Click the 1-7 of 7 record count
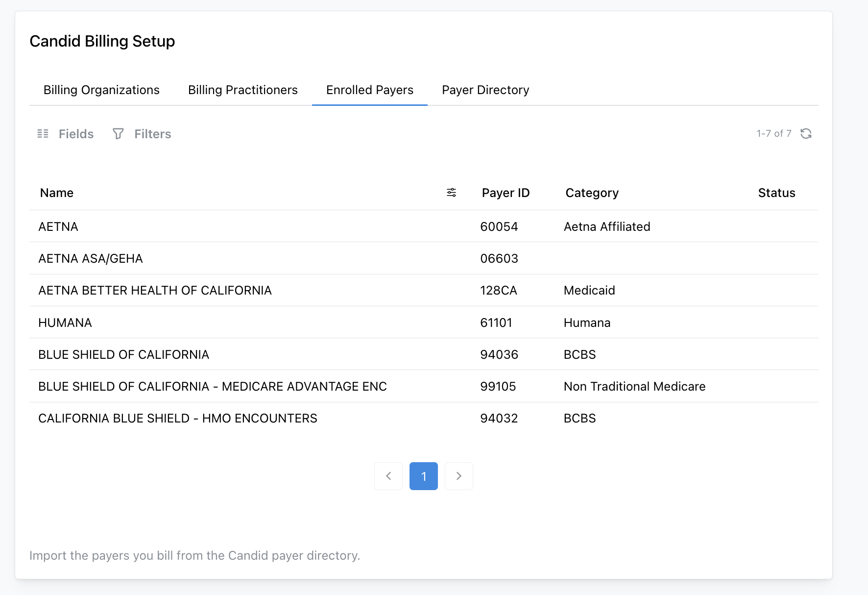Screen dimensions: 868x595 pyautogui.click(x=773, y=133)
